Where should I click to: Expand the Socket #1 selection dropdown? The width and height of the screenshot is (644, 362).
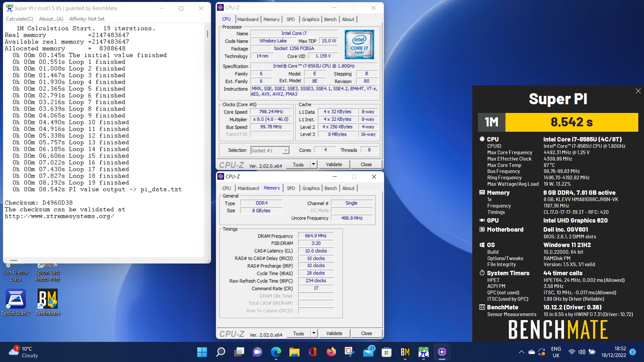pos(285,150)
